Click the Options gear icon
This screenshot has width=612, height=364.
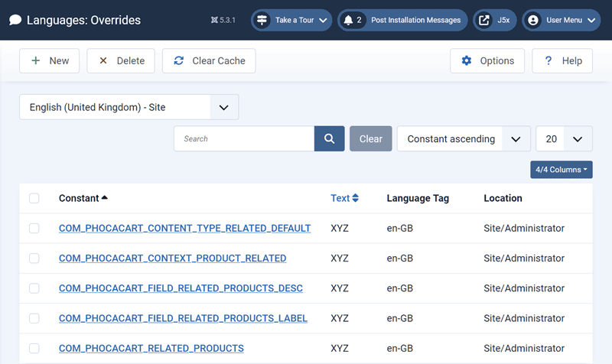(x=467, y=61)
